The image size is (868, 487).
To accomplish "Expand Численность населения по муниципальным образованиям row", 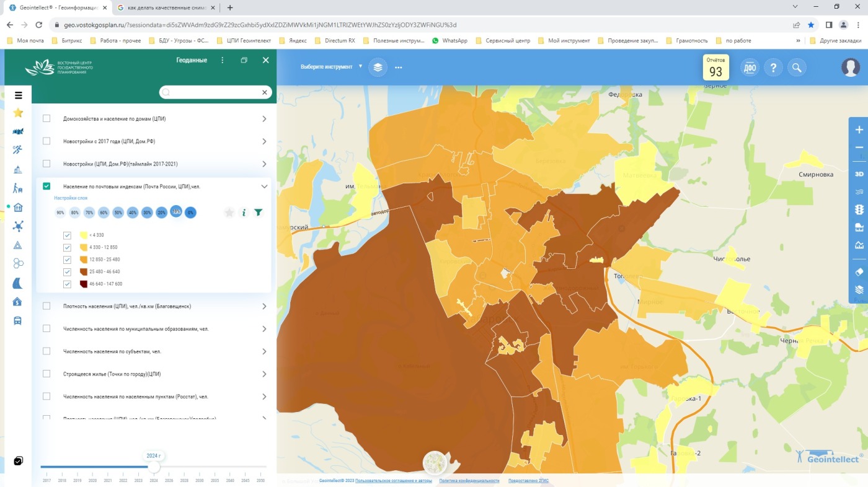I will pyautogui.click(x=264, y=329).
